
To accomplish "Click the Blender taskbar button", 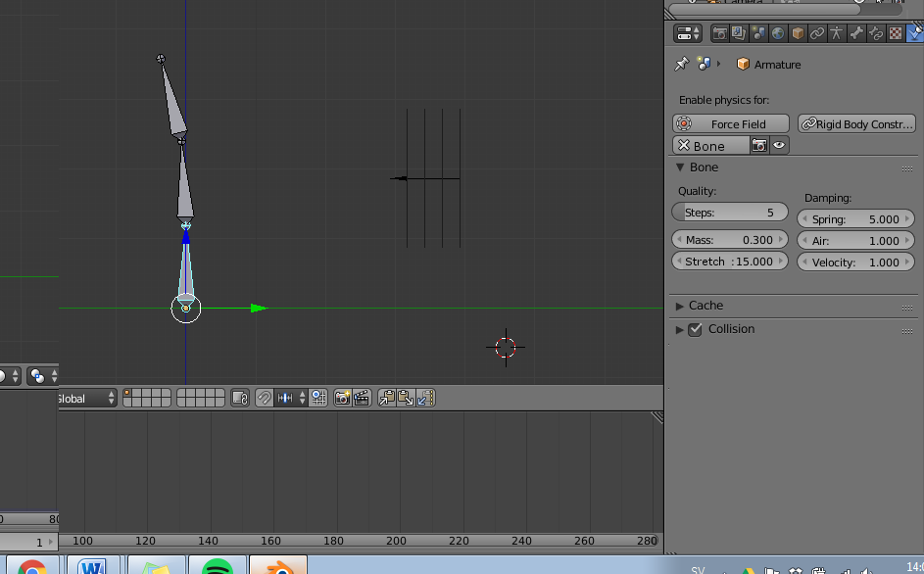I will pyautogui.click(x=278, y=564).
